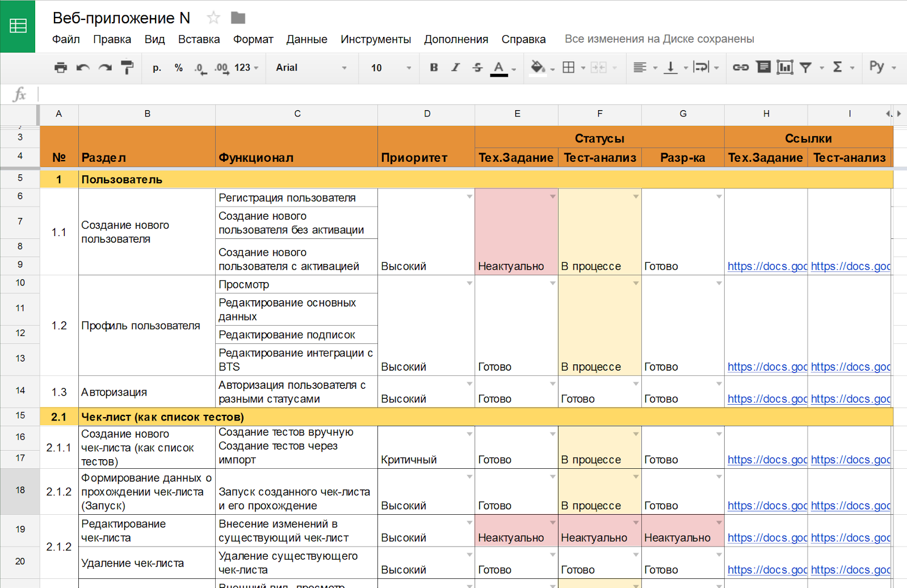Open the Данные menu
This screenshot has height=588, width=907.
pos(306,39)
